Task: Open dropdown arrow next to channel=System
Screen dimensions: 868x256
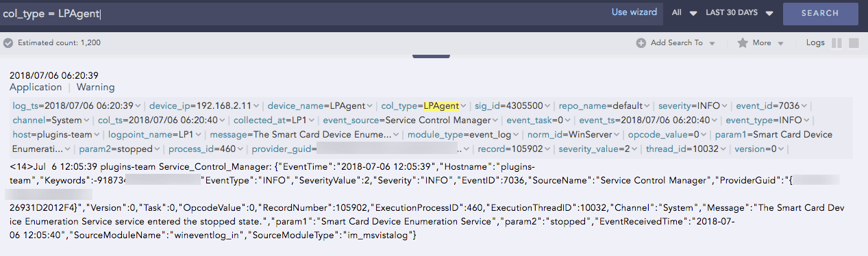Action: pyautogui.click(x=87, y=120)
